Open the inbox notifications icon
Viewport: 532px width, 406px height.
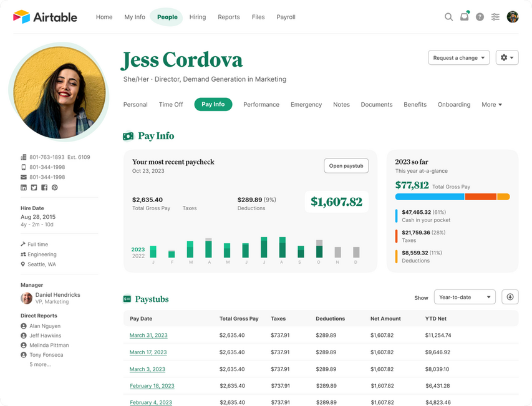[464, 17]
